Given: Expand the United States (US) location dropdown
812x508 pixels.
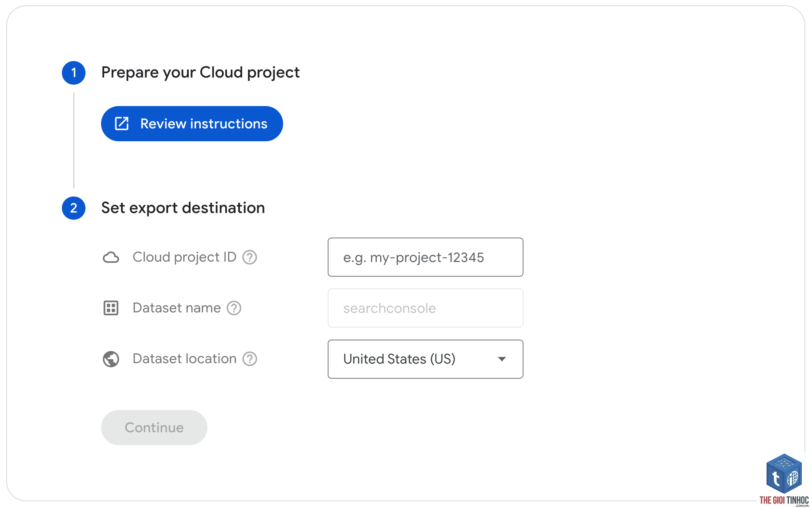Looking at the screenshot, I should click(426, 359).
